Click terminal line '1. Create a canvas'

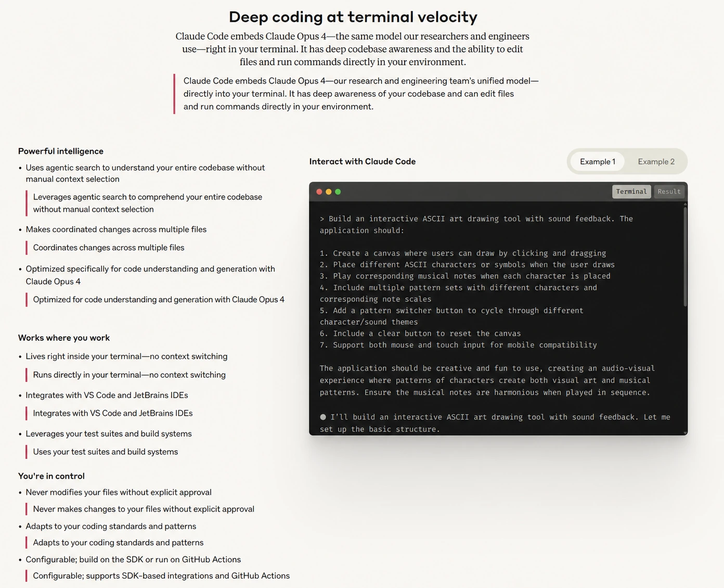463,253
